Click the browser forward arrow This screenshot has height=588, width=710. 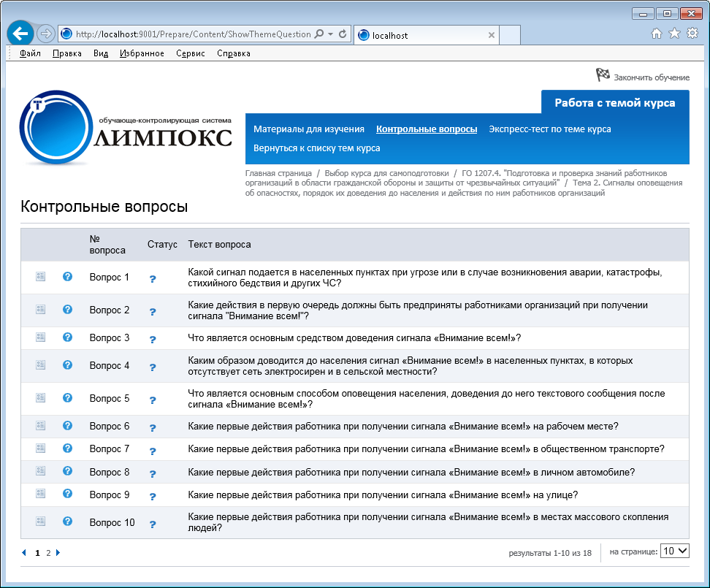pyautogui.click(x=46, y=34)
